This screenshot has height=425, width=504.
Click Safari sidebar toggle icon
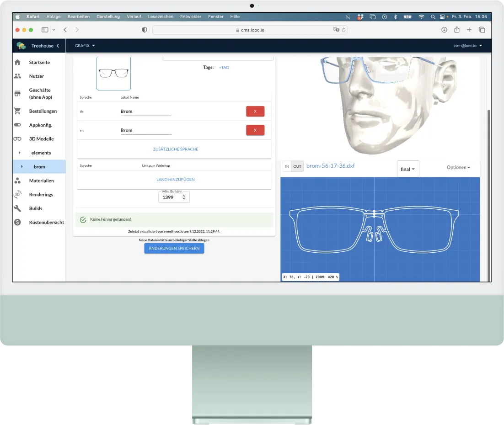45,30
